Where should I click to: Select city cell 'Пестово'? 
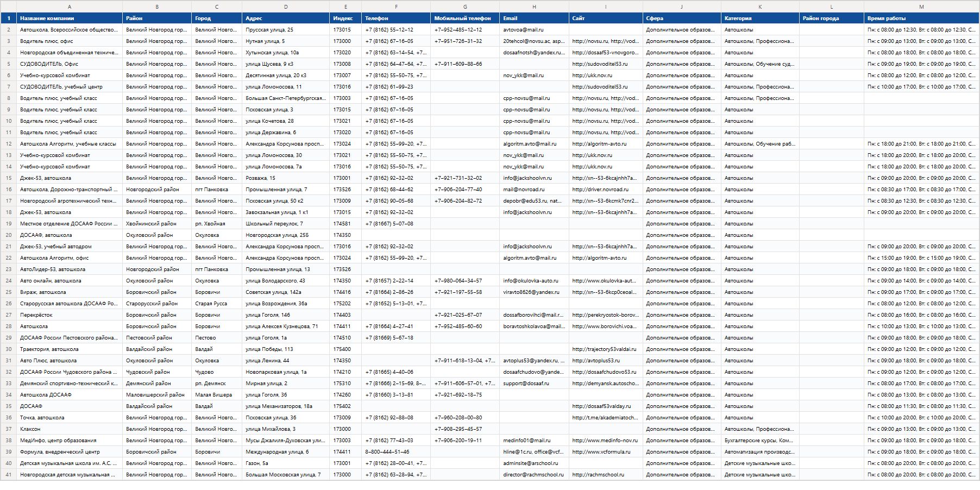(x=217, y=338)
